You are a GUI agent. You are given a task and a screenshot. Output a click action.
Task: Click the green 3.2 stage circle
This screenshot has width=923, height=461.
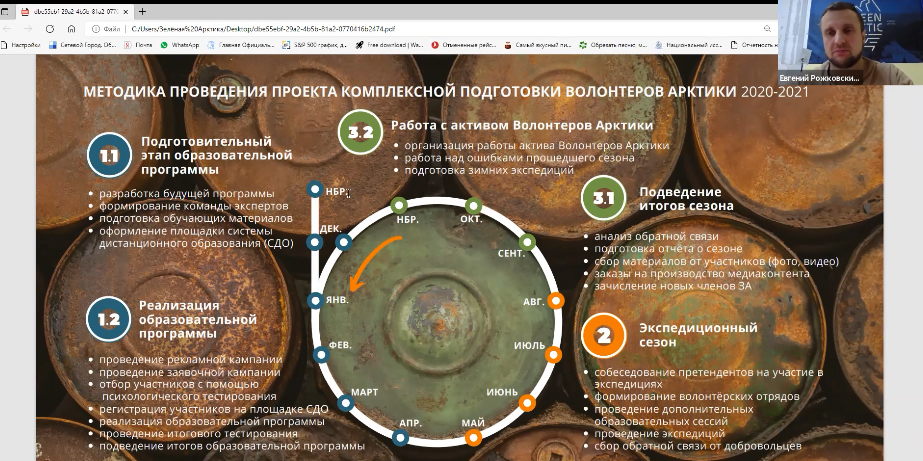point(360,132)
